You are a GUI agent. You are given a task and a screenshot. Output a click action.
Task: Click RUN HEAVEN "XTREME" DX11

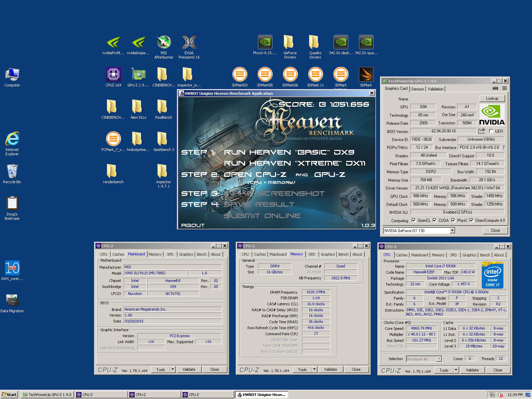tap(295, 163)
